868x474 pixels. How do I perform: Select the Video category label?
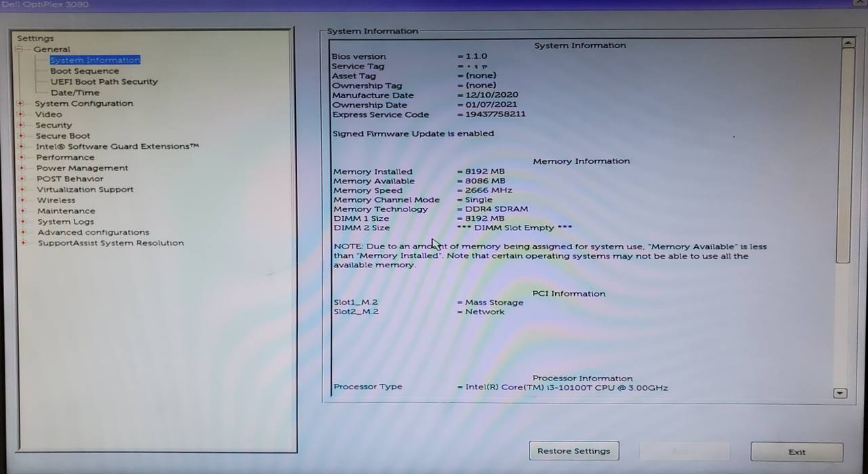49,114
